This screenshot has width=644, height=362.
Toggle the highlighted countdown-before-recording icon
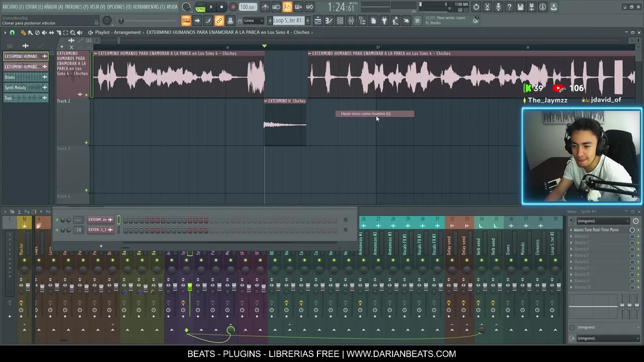(x=287, y=7)
